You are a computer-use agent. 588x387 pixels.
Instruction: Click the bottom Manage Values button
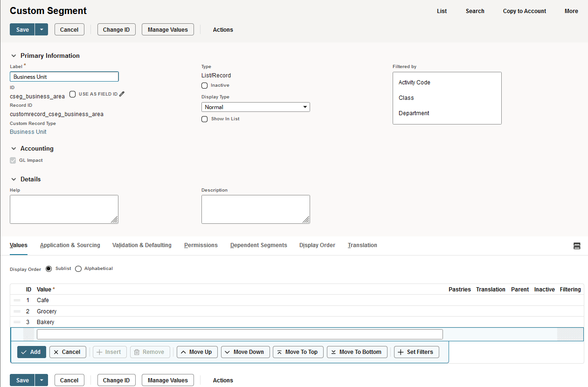(x=168, y=380)
